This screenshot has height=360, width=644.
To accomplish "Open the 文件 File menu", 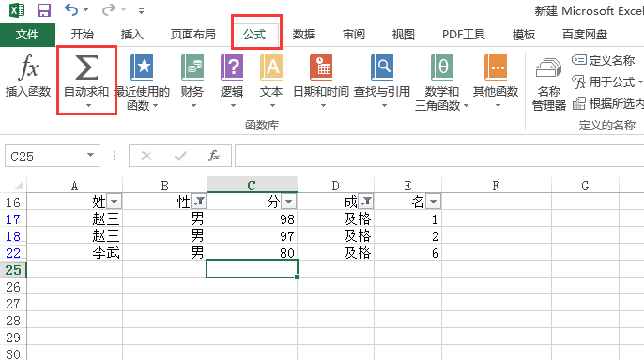I will coord(27,35).
